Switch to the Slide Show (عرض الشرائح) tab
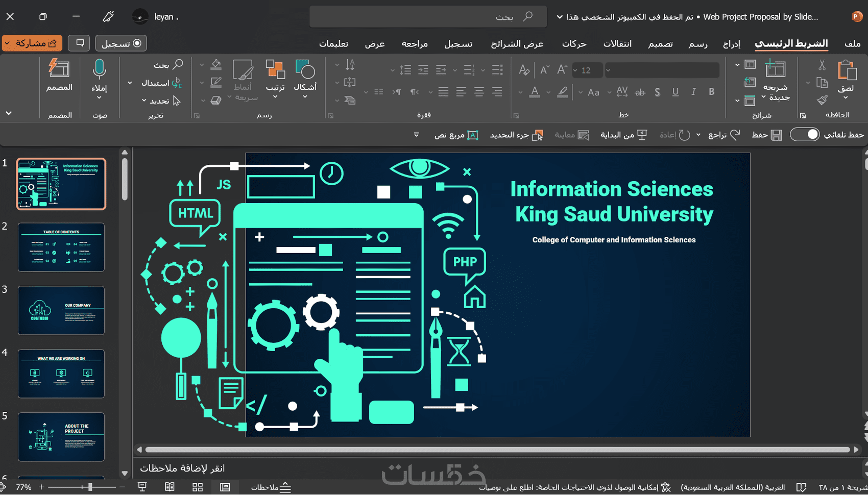 tap(517, 44)
